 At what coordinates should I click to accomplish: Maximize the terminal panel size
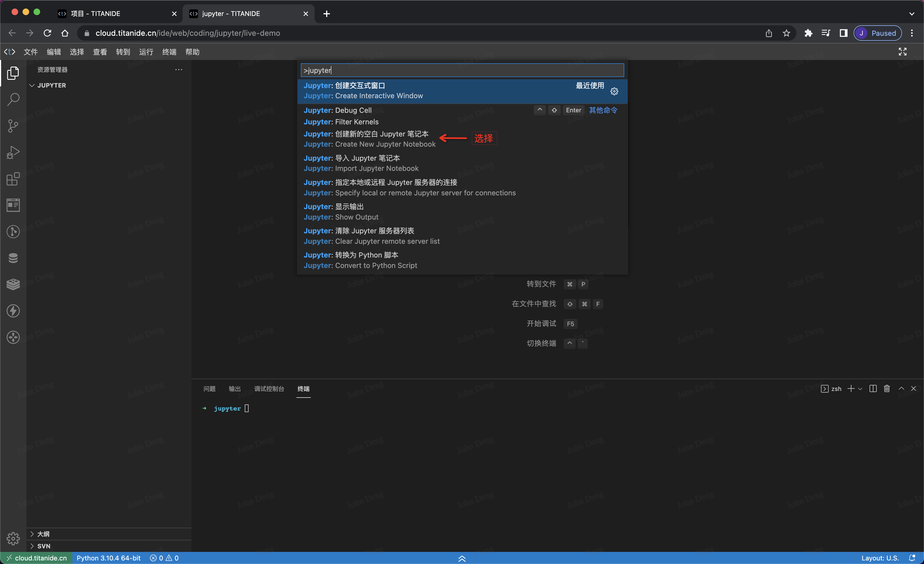901,389
